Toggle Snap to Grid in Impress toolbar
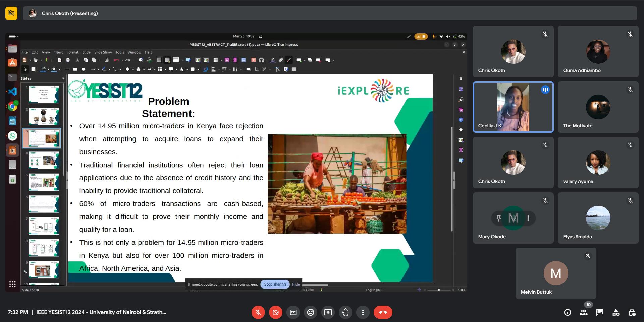Viewport: 644px width, 322px height. coord(167,60)
